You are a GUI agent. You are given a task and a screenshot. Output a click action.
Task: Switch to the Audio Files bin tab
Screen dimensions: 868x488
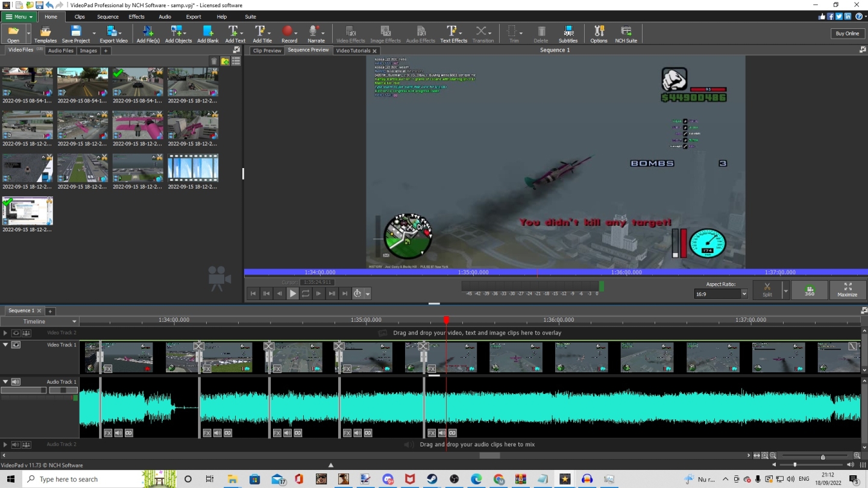61,51
